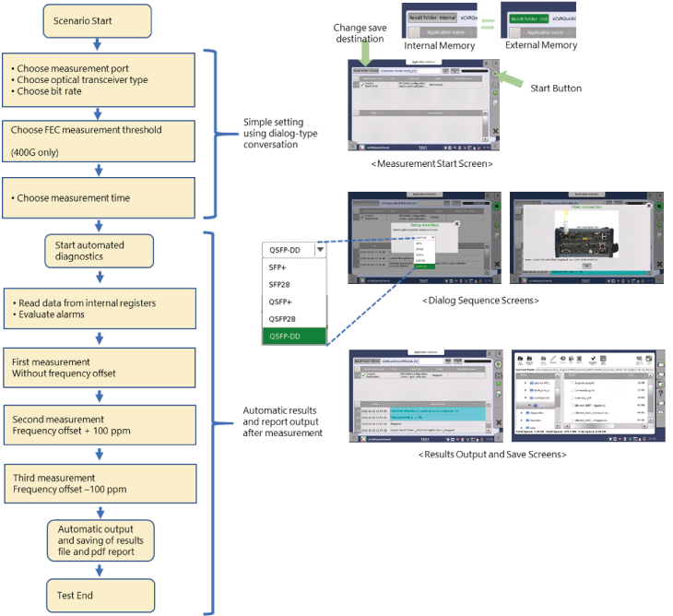Click the sidebar X icon on Setup Interface screen

[497, 264]
